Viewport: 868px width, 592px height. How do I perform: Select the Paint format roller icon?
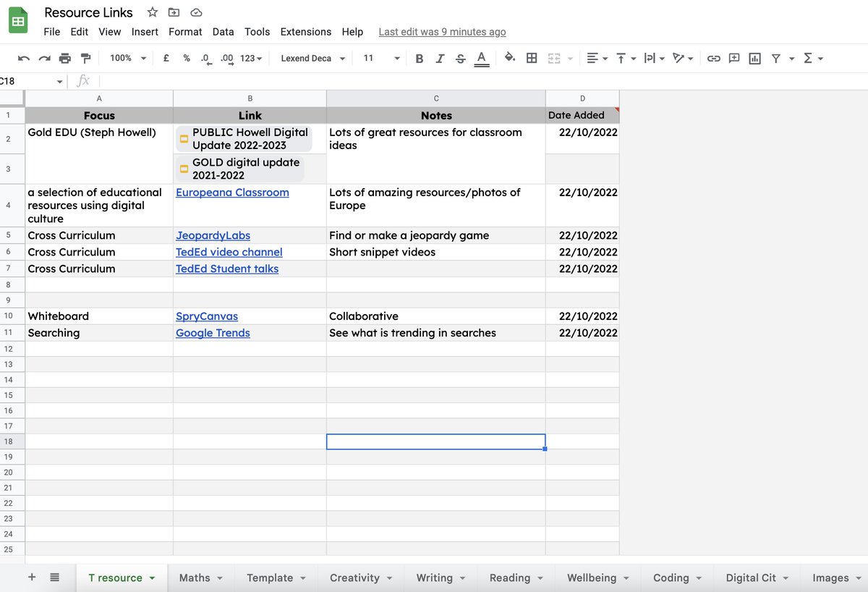point(86,59)
